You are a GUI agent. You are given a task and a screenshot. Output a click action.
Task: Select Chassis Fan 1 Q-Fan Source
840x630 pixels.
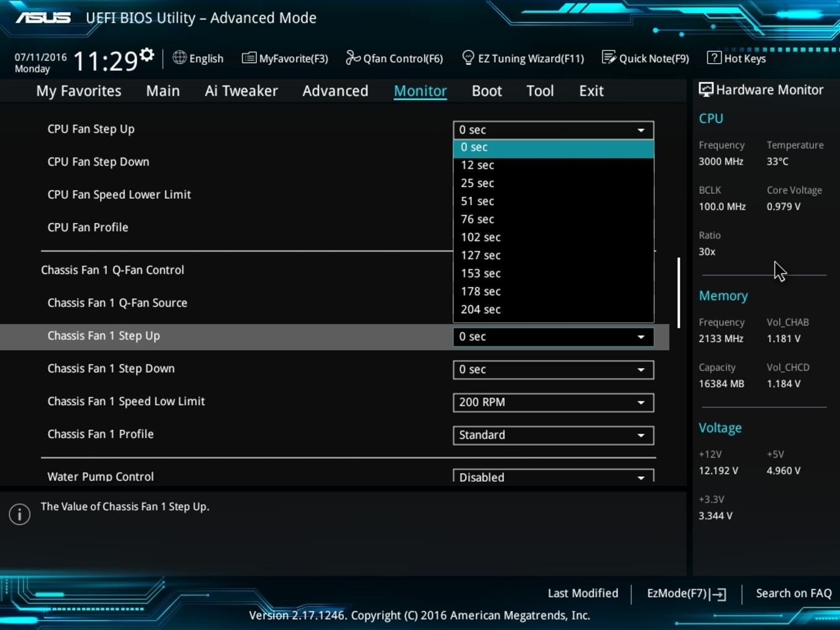(117, 303)
